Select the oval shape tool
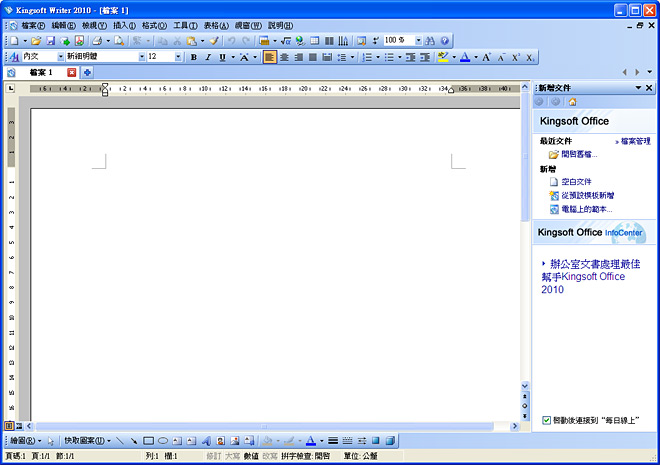 (x=163, y=441)
